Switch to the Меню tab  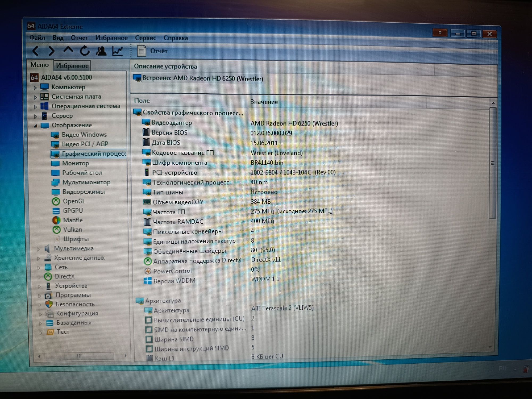(39, 65)
